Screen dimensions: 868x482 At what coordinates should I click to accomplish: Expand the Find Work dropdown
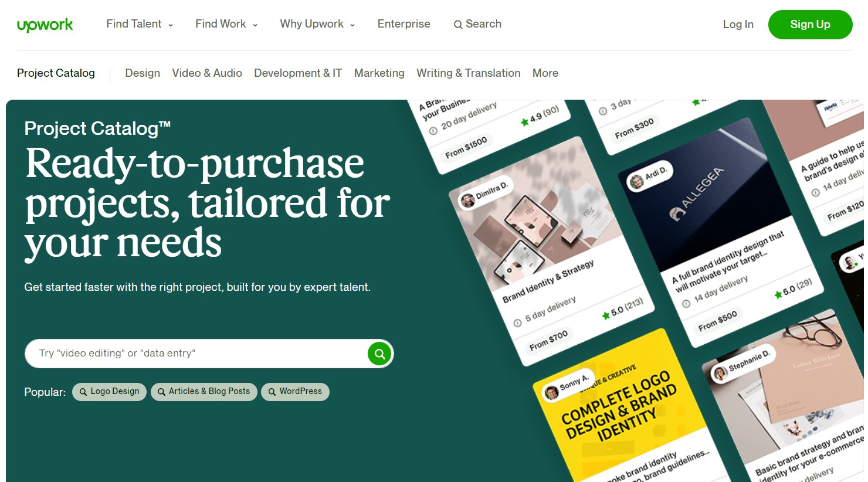(x=226, y=24)
